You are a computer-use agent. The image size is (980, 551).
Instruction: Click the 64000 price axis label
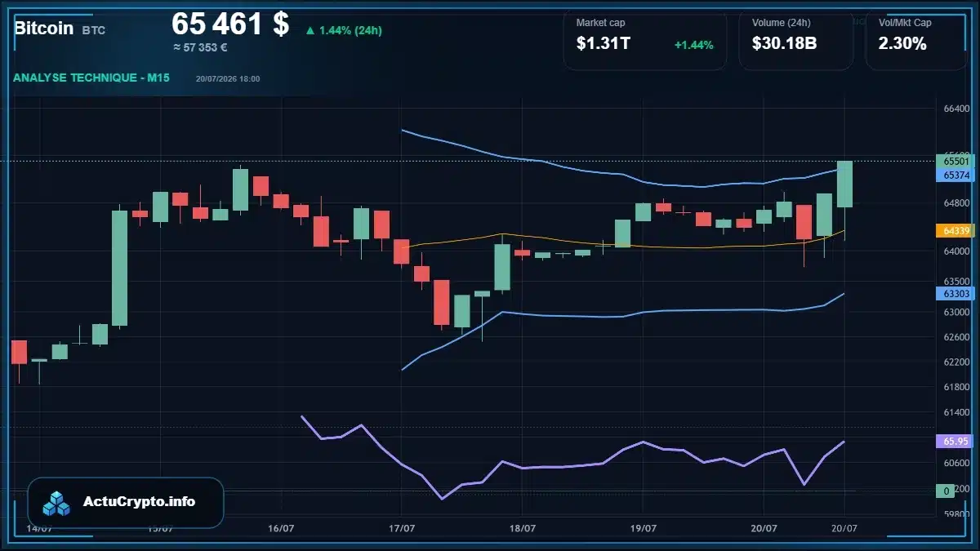(x=956, y=251)
